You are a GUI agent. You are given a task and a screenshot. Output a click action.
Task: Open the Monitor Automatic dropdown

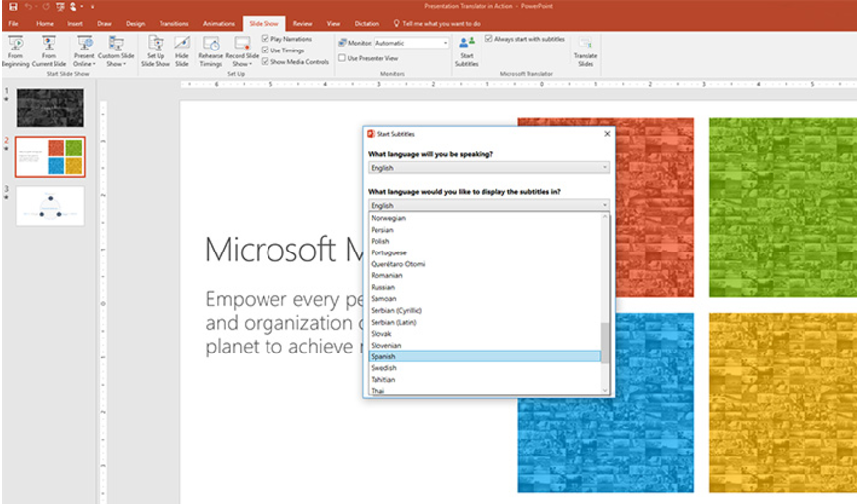411,43
